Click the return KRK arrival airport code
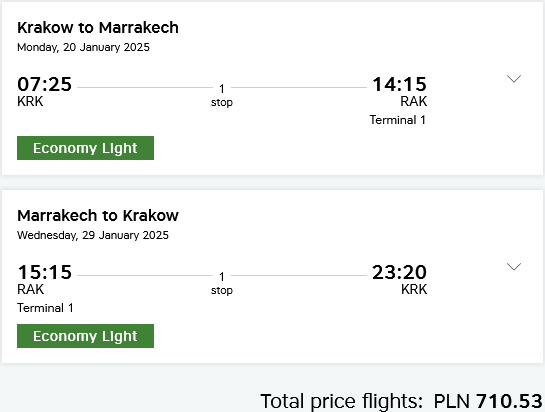545x412 pixels. point(414,289)
